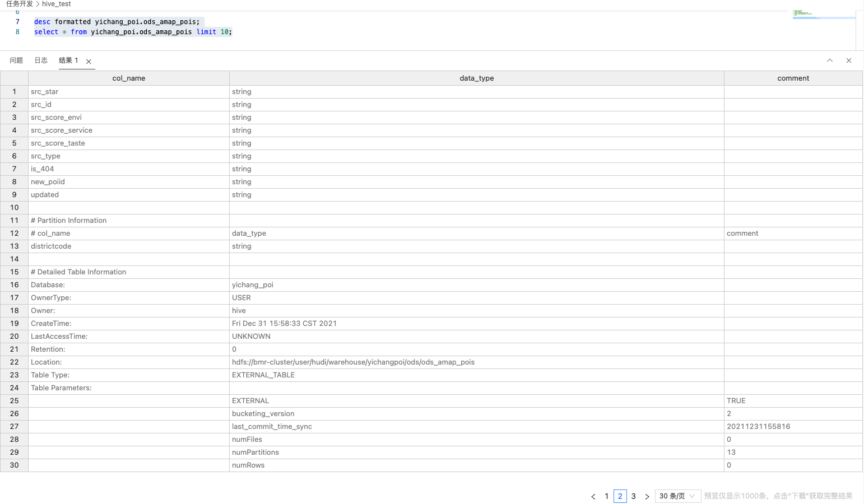Click the code minimap in the editor
Image resolution: width=864 pixels, height=504 pixels.
point(824,15)
